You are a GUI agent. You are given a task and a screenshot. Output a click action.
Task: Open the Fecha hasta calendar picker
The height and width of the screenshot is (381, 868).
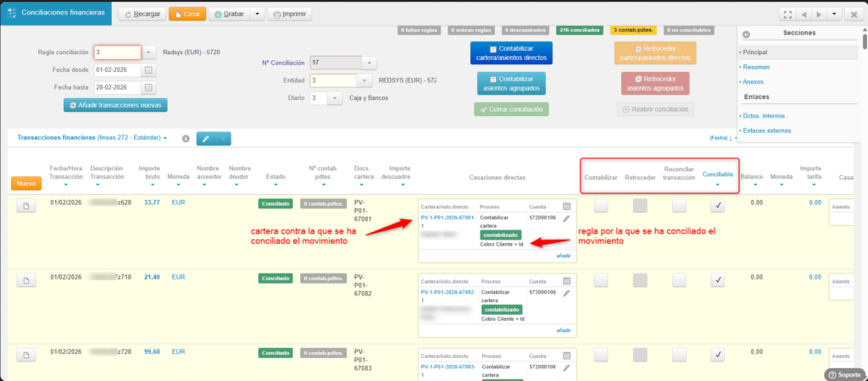[x=149, y=87]
